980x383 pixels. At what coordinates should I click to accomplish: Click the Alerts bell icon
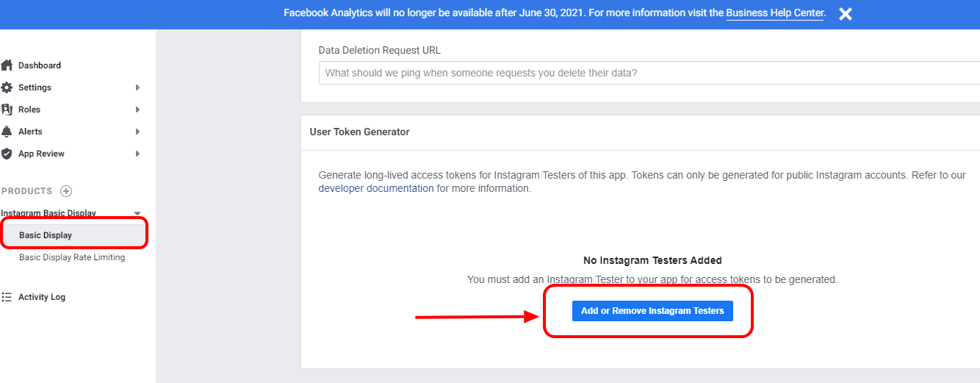tap(7, 132)
